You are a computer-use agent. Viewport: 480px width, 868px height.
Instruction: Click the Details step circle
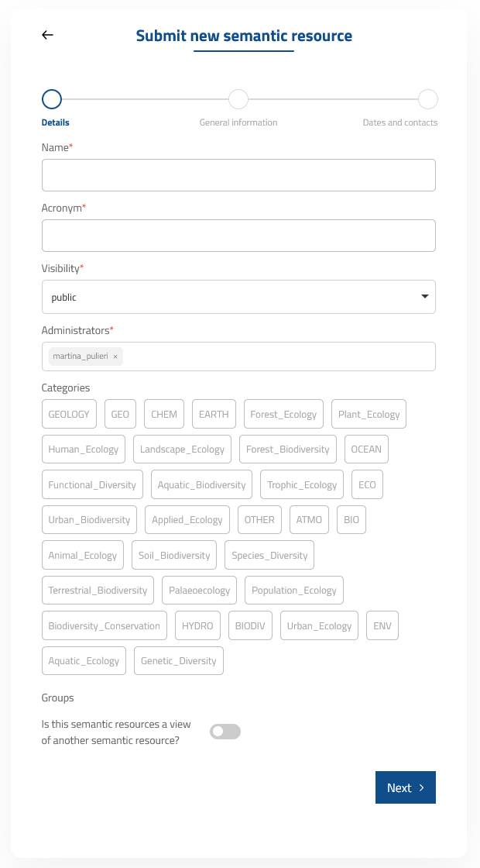pyautogui.click(x=51, y=99)
